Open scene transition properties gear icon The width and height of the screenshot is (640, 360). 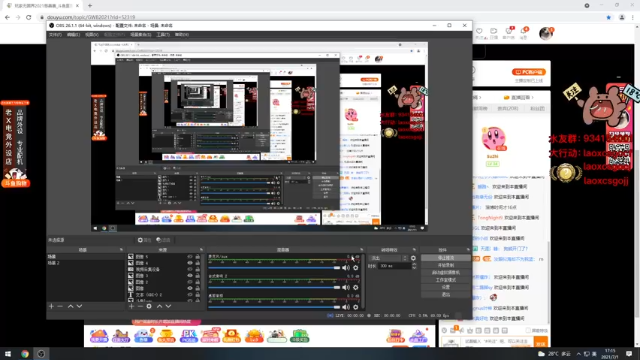tap(413, 258)
